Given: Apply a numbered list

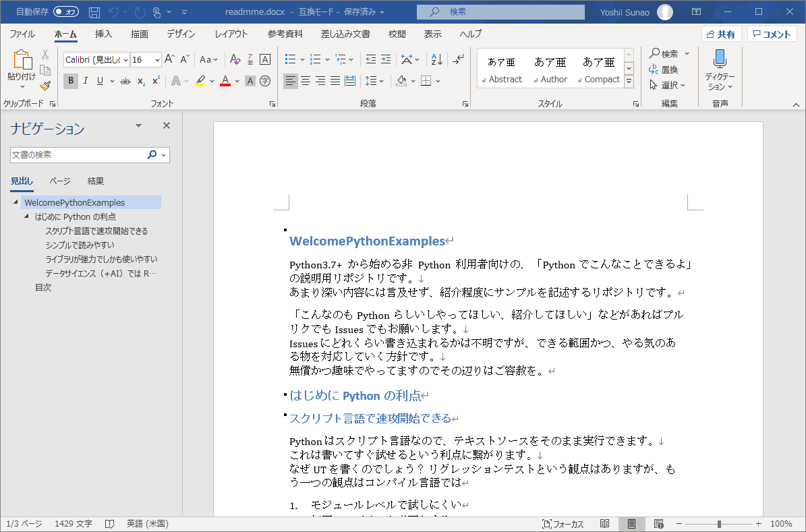Looking at the screenshot, I should point(315,59).
